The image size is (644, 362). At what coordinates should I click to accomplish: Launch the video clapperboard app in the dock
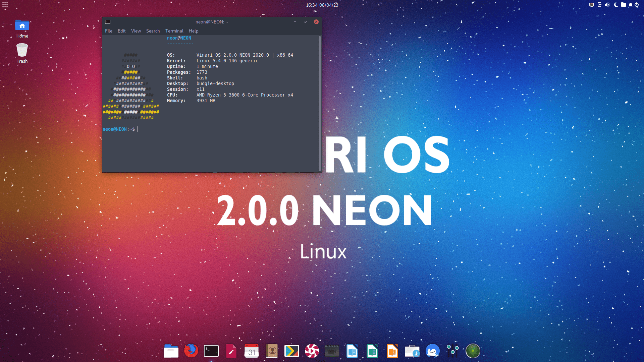click(x=332, y=351)
